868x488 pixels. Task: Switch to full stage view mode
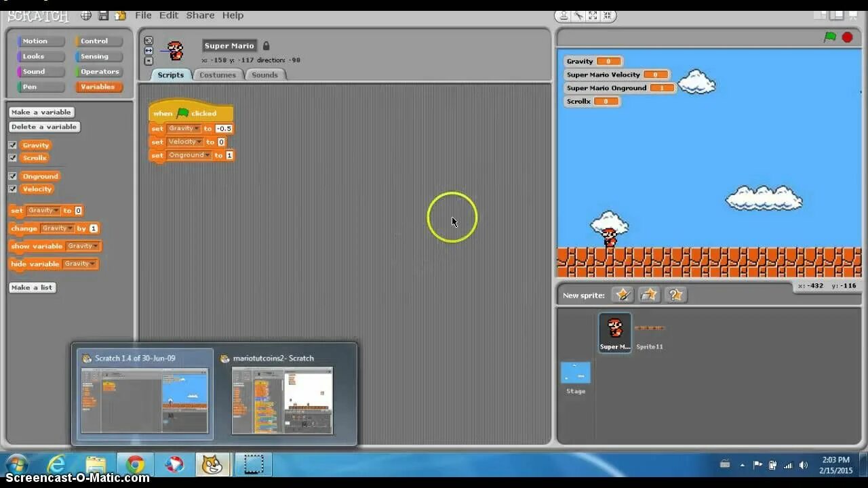[837, 15]
